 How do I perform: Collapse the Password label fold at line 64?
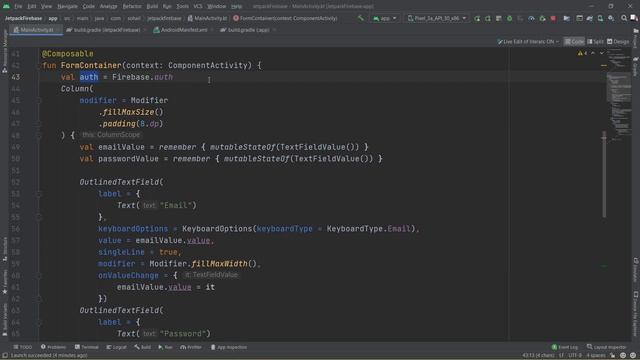[39, 322]
